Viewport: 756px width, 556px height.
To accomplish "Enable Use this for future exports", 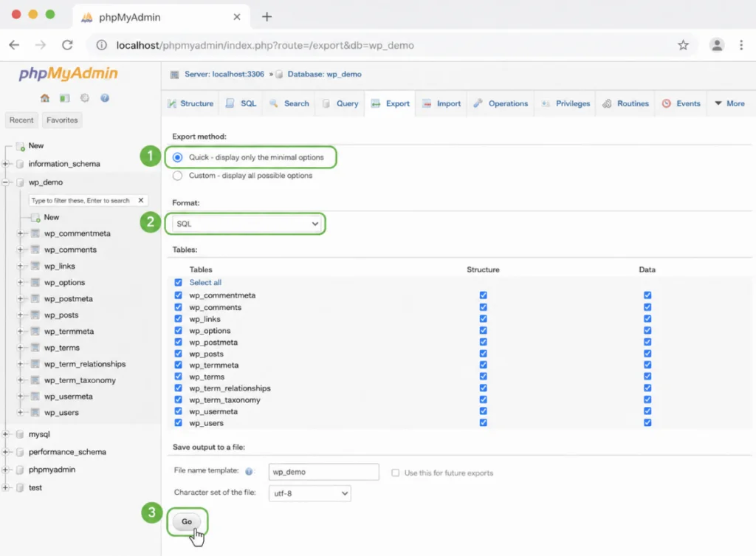I will pos(396,473).
